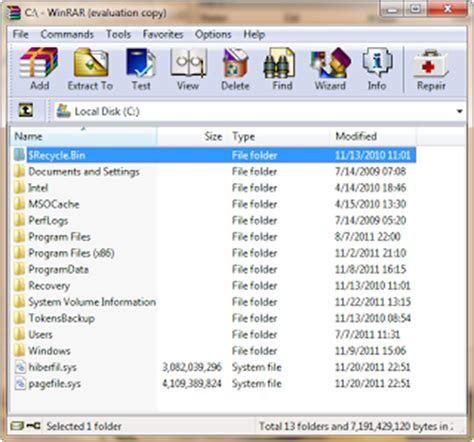Open the Options menu
Image resolution: width=474 pixels, height=442 pixels.
[213, 34]
